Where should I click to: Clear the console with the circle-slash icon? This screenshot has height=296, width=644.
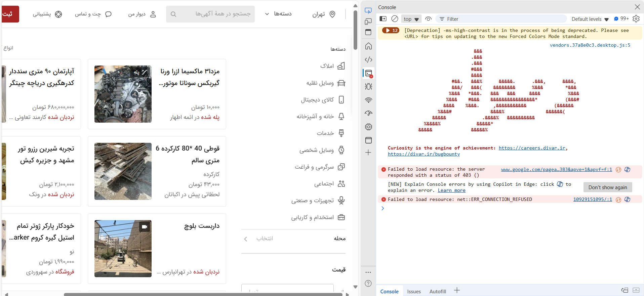point(395,19)
